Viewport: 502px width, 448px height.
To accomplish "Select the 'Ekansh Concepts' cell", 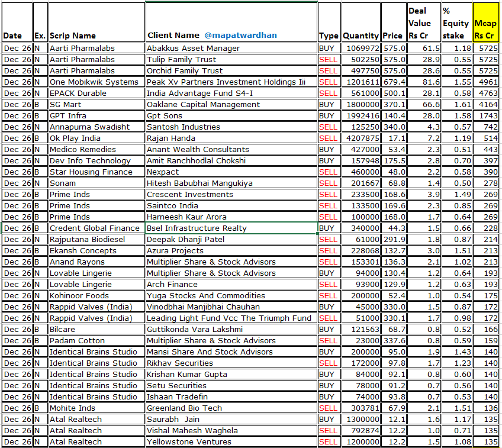I will pyautogui.click(x=96, y=250).
